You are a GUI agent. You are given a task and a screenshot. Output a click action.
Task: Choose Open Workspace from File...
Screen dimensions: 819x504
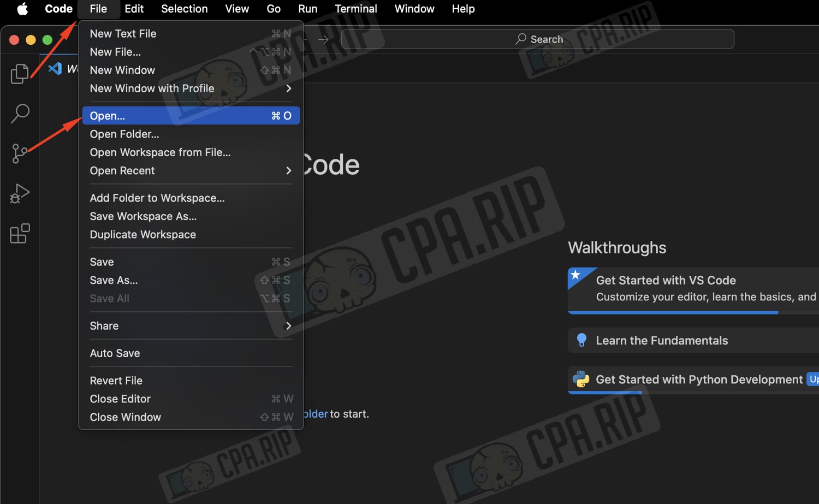coord(191,152)
